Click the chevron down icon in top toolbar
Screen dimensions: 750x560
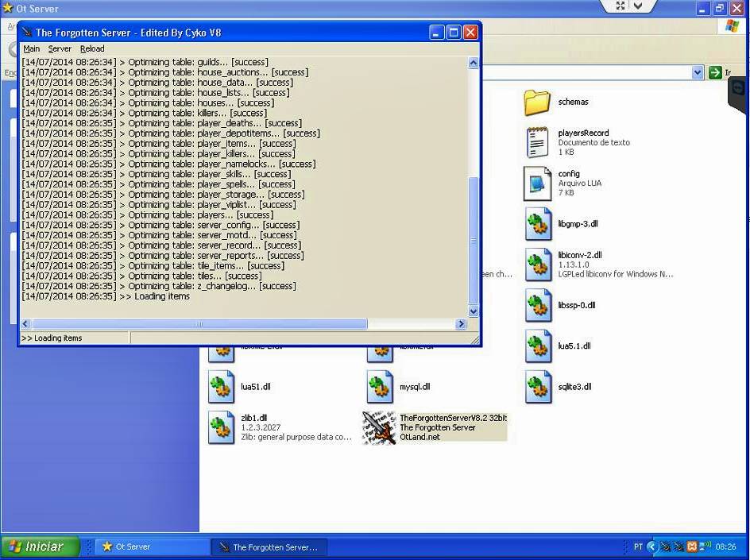tap(638, 6)
